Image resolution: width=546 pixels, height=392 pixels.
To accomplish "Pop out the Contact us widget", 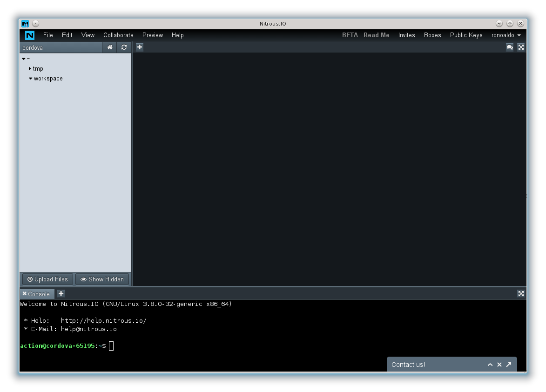I will [x=509, y=365].
